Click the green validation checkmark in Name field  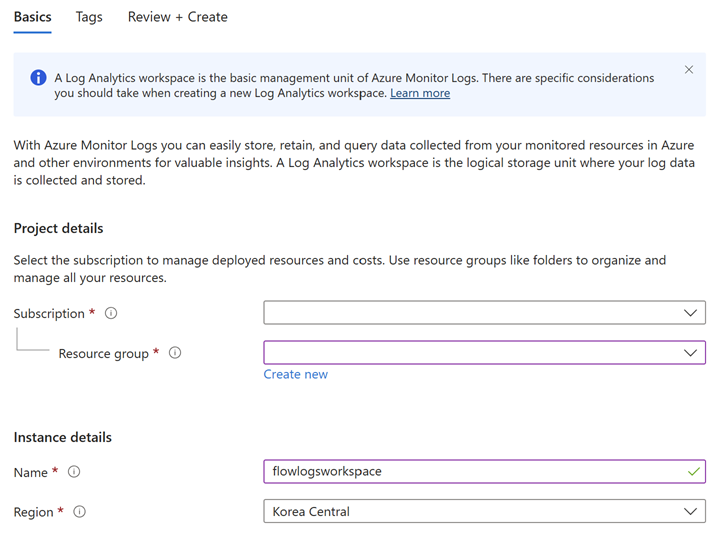(x=694, y=472)
